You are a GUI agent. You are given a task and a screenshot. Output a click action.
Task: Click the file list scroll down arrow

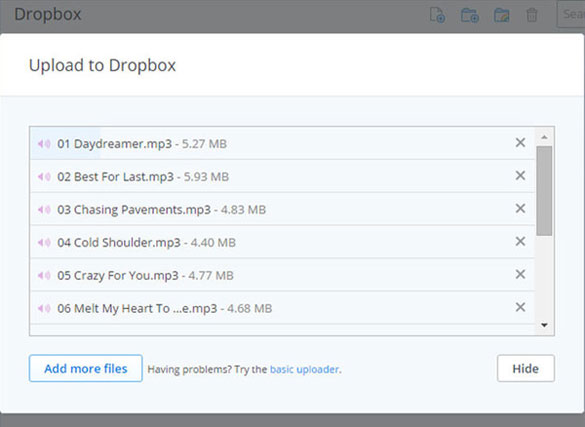(544, 325)
